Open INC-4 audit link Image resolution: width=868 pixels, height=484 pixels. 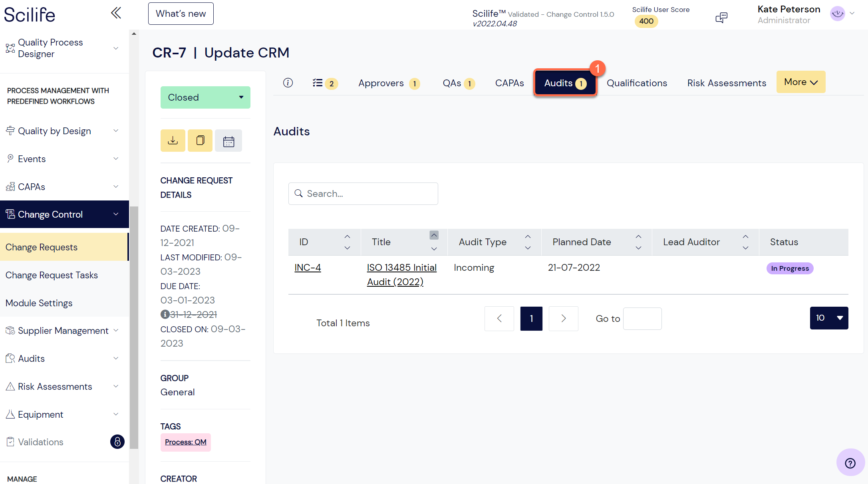(308, 268)
